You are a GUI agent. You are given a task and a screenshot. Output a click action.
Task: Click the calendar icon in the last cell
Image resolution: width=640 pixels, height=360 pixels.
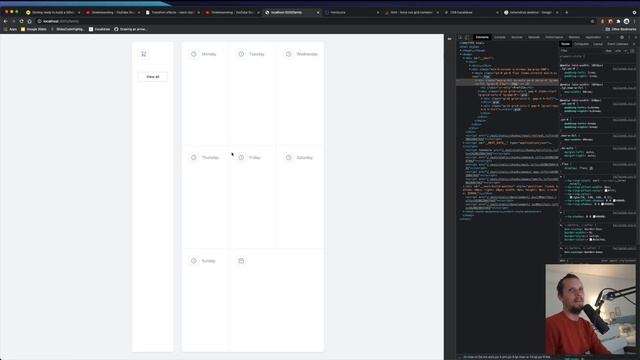click(241, 260)
